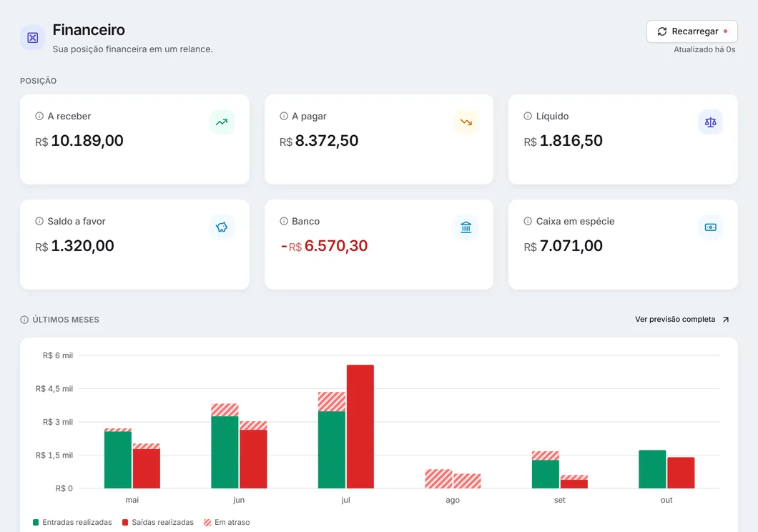Click the jul month axis label
The width and height of the screenshot is (758, 532).
tap(345, 500)
